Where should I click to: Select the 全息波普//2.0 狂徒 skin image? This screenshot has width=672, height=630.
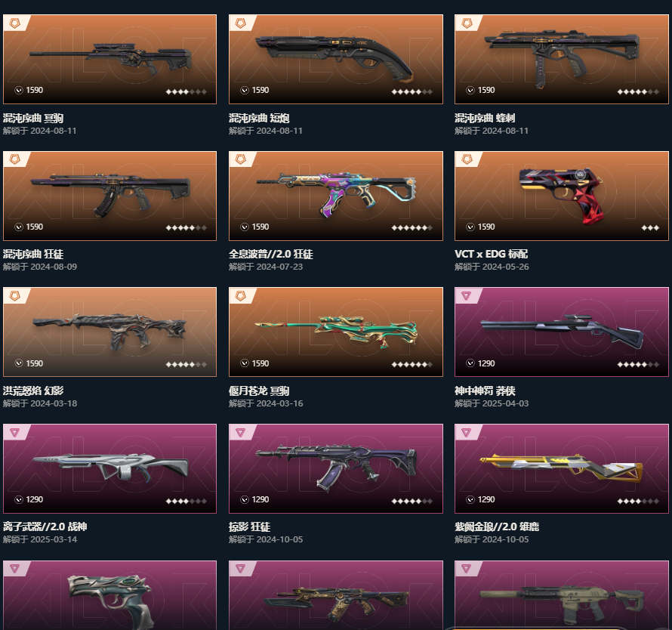tap(335, 196)
